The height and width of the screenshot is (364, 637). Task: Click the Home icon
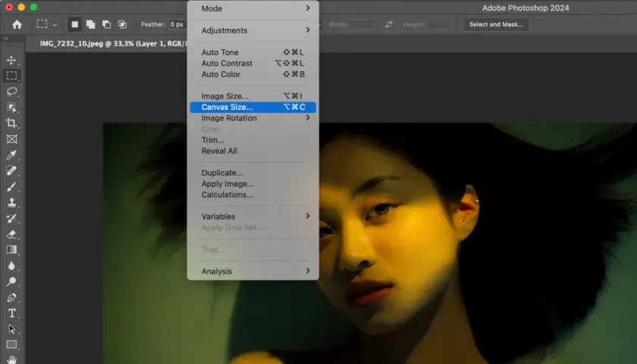17,24
